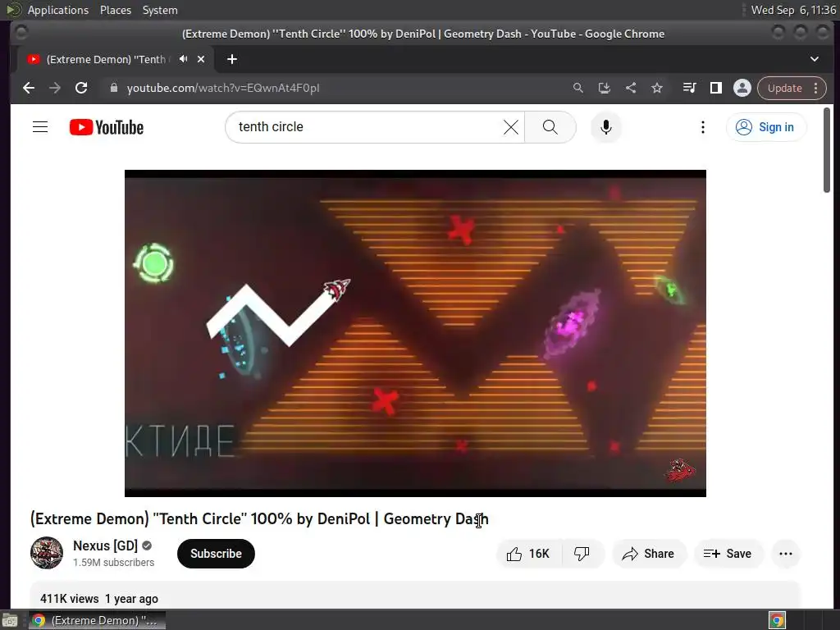Open the Applications menu
The image size is (840, 630).
tap(58, 10)
